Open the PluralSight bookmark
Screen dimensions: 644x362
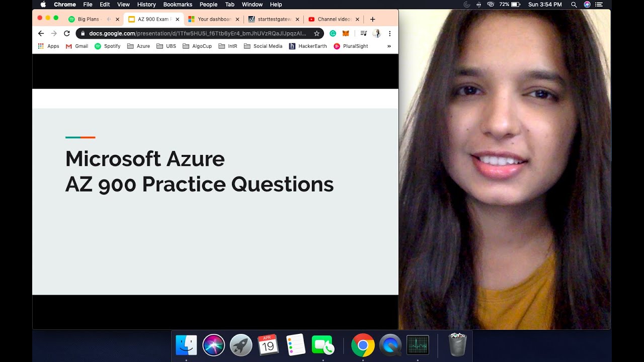[351, 46]
